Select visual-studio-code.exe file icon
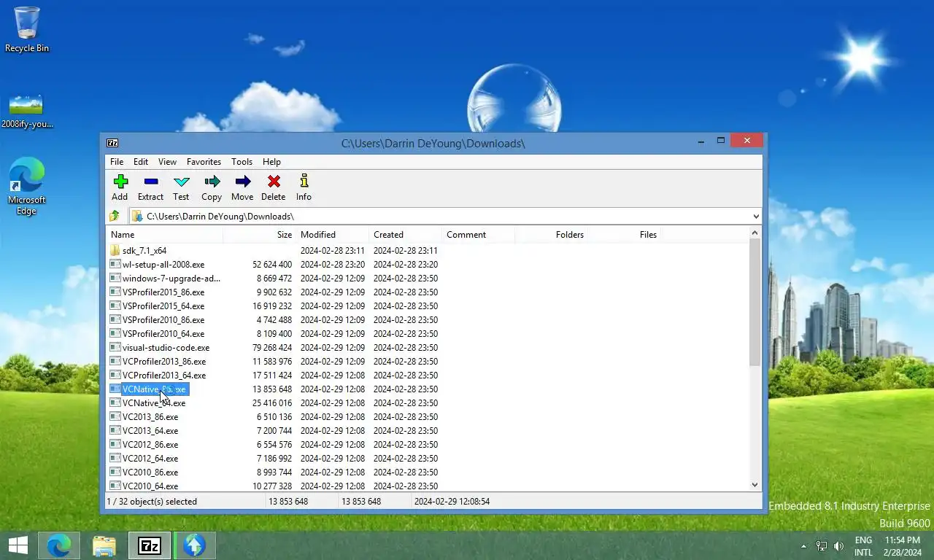The height and width of the screenshot is (560, 934). tap(115, 347)
